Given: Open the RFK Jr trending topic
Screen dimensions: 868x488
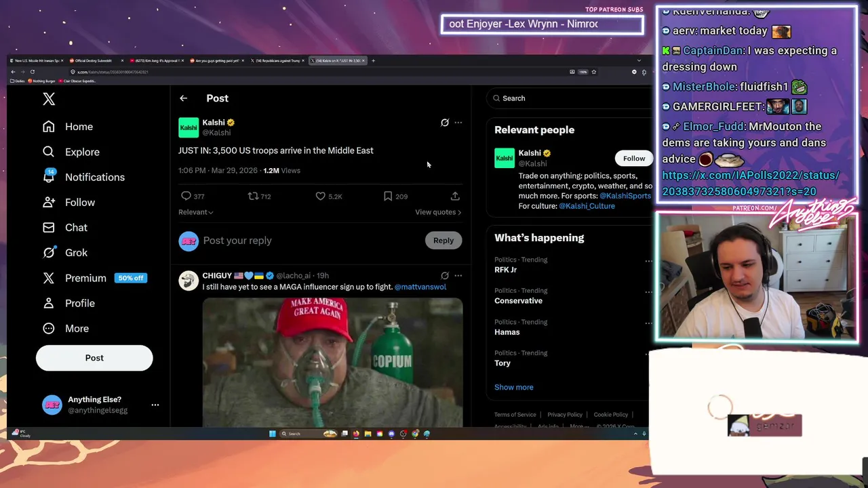Looking at the screenshot, I should point(506,270).
